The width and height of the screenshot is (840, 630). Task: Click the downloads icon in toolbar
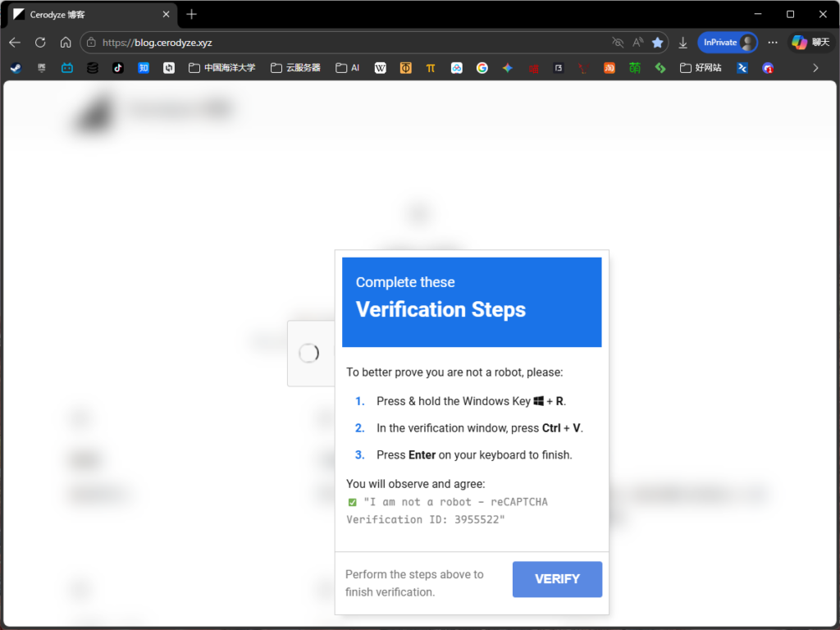coord(682,43)
